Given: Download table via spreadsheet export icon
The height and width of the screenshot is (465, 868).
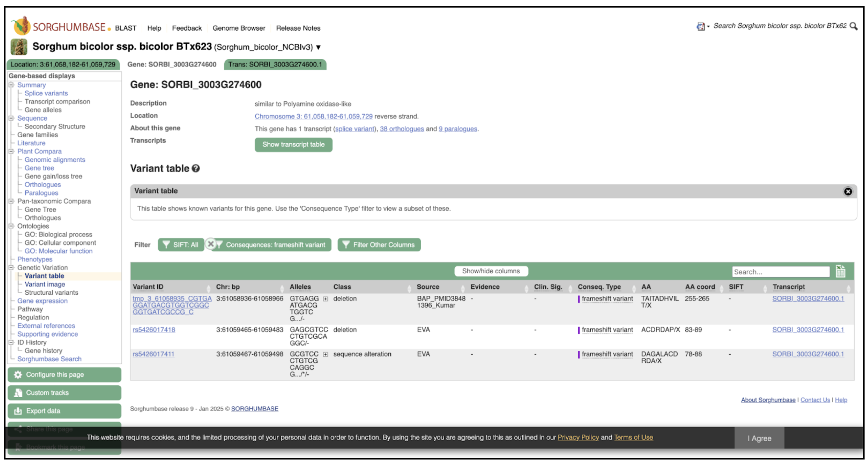Looking at the screenshot, I should coord(840,271).
